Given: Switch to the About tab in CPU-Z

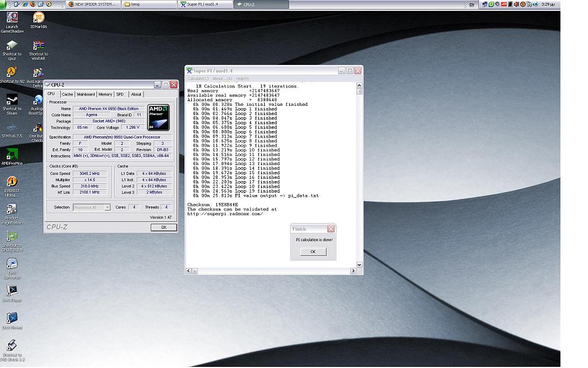Looking at the screenshot, I should click(136, 94).
